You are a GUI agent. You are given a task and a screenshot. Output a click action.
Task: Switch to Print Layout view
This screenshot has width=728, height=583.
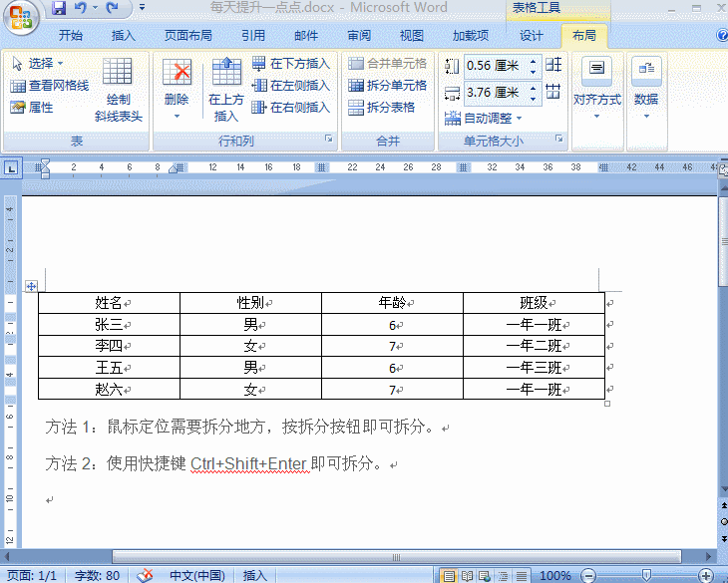tap(449, 576)
